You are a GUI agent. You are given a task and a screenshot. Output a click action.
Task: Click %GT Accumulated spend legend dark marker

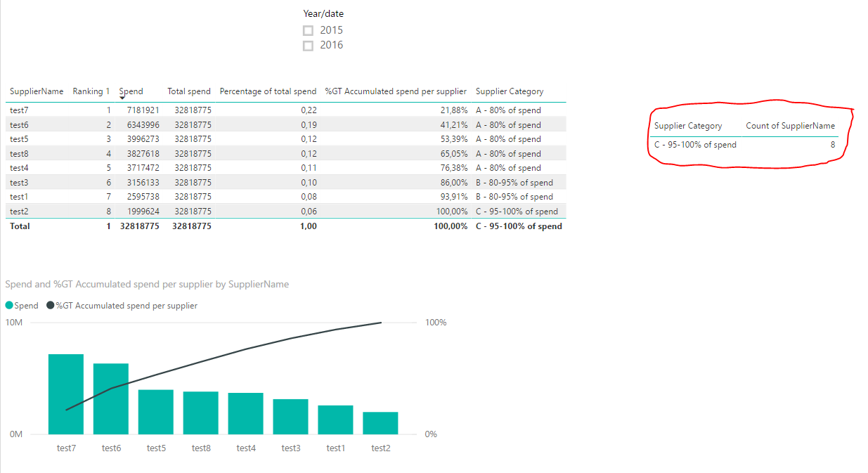[x=51, y=306]
